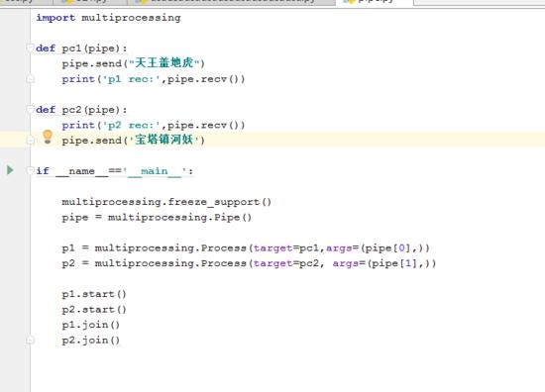Screen dimensions: 545x392
Task: Click args=(pipe[1],) argument
Action: (x=381, y=263)
